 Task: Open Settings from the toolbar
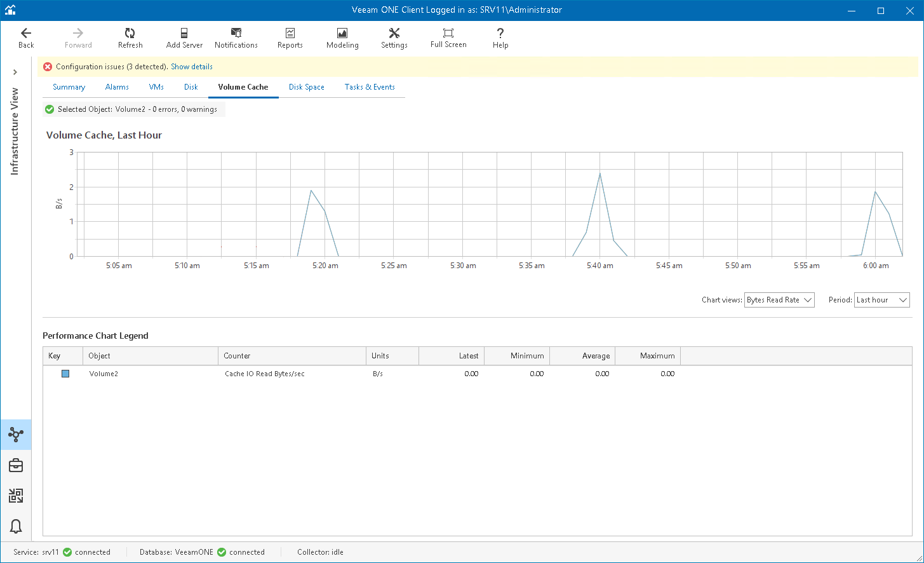click(394, 38)
